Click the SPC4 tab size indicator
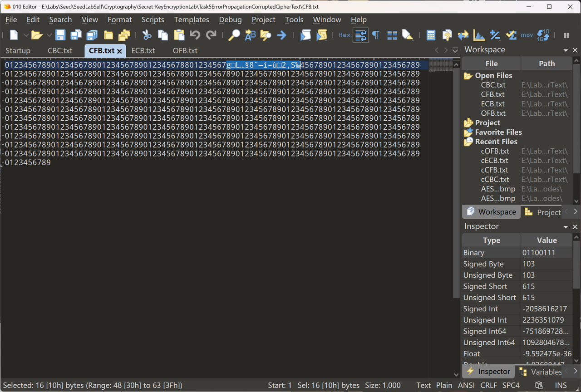581x392 pixels. (511, 385)
